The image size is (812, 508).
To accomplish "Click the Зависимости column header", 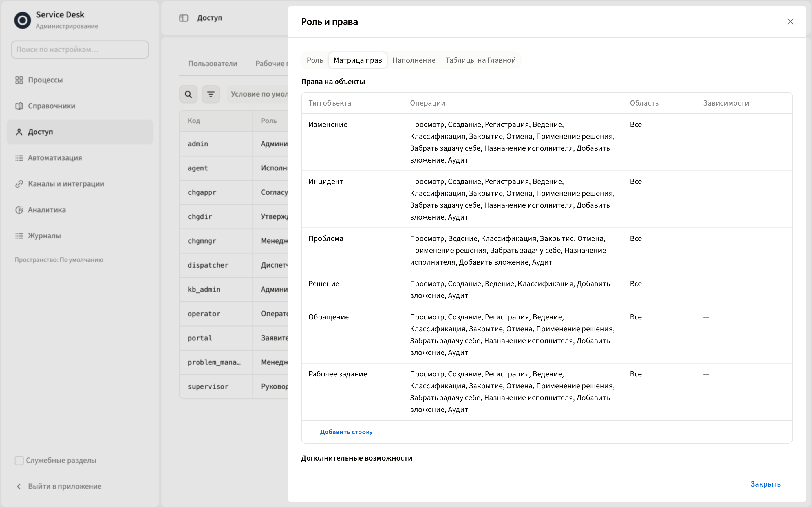I will [726, 103].
